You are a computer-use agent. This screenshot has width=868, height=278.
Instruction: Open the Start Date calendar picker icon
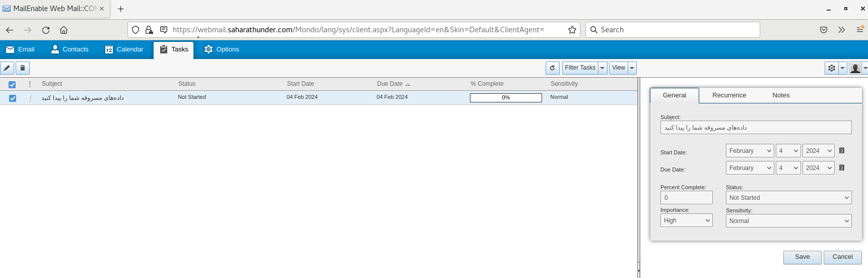point(841,150)
